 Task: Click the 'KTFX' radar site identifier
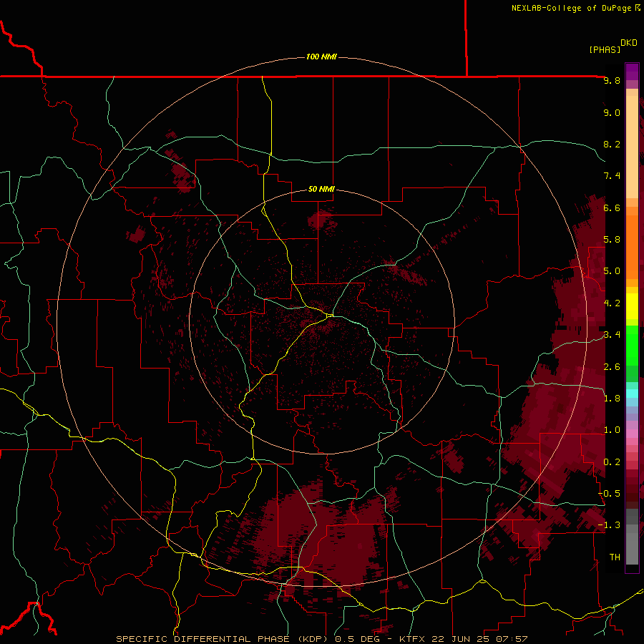click(x=412, y=639)
